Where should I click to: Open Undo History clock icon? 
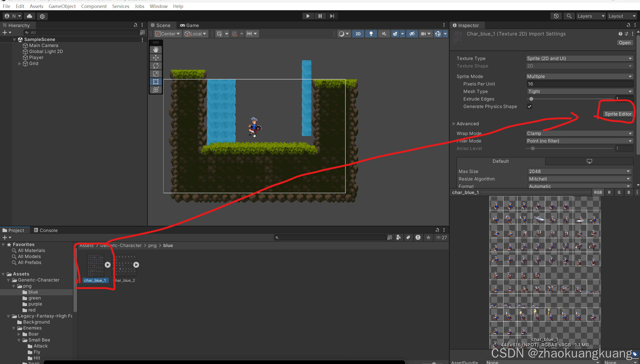click(556, 16)
